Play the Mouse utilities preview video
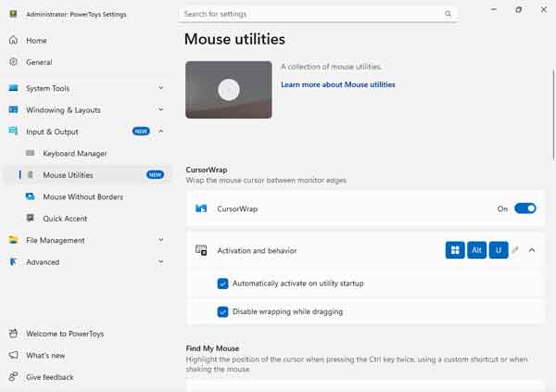 pos(229,90)
